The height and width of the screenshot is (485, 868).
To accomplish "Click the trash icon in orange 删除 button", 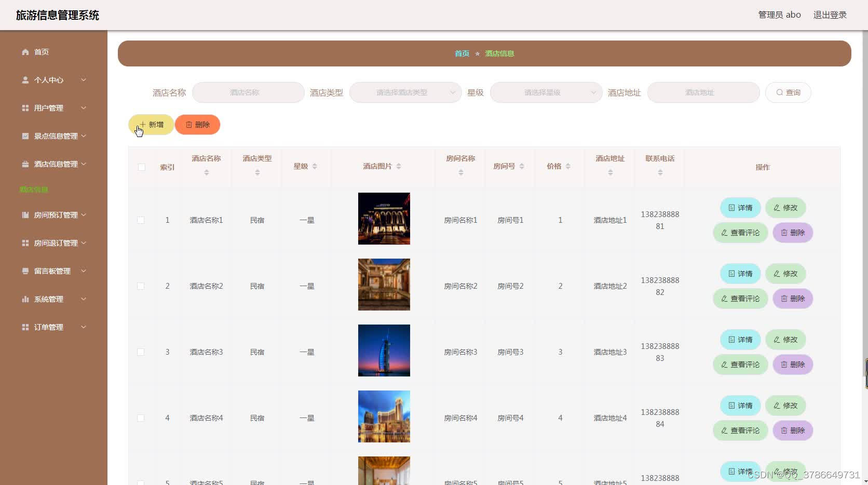I will 189,125.
